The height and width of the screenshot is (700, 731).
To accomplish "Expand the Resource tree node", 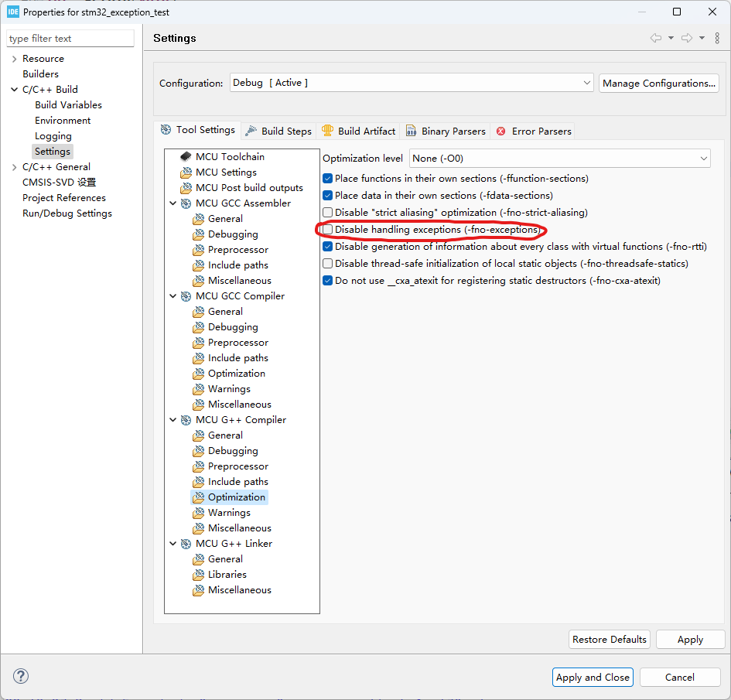I will 14,59.
